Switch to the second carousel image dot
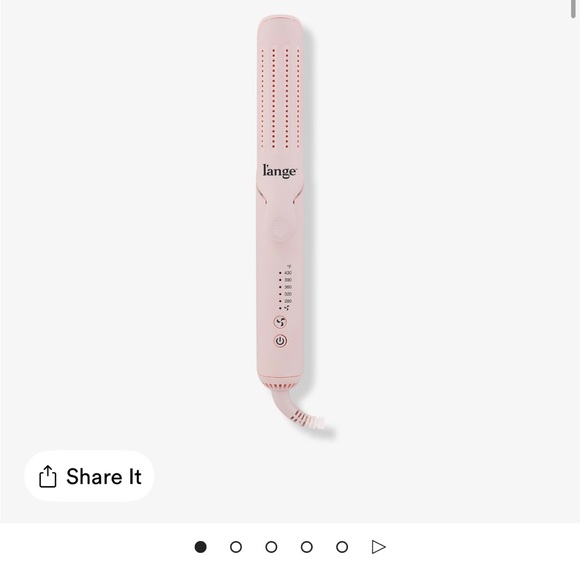The width and height of the screenshot is (580, 580). point(236,547)
